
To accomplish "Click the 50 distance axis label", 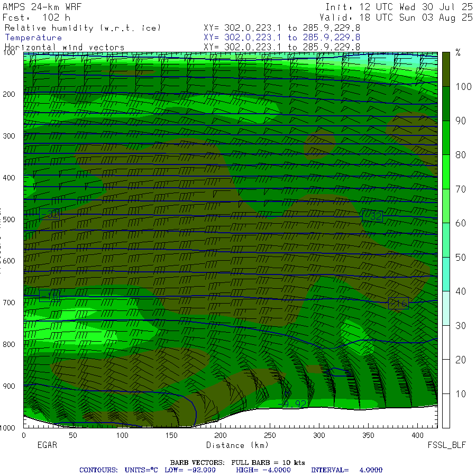I will [73, 435].
